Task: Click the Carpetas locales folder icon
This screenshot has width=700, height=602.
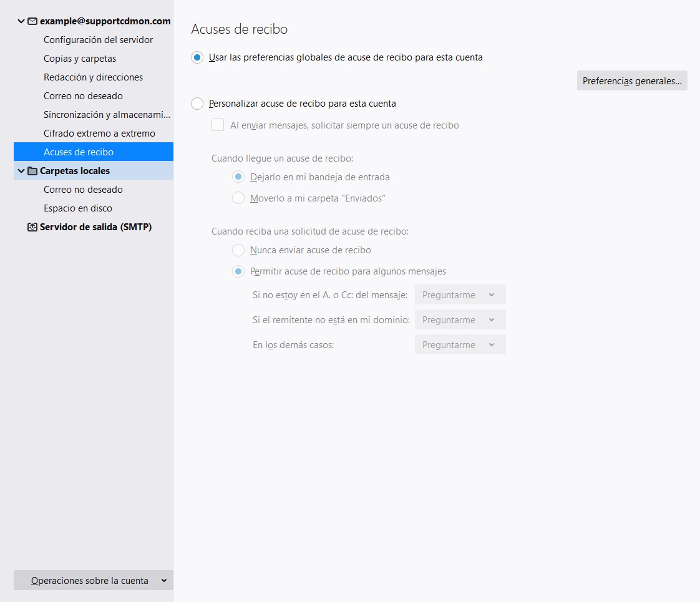Action: click(32, 171)
